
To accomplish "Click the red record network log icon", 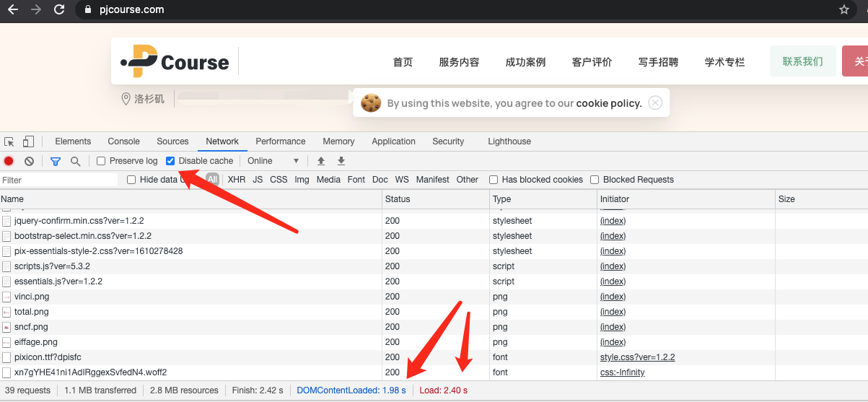I will point(9,161).
